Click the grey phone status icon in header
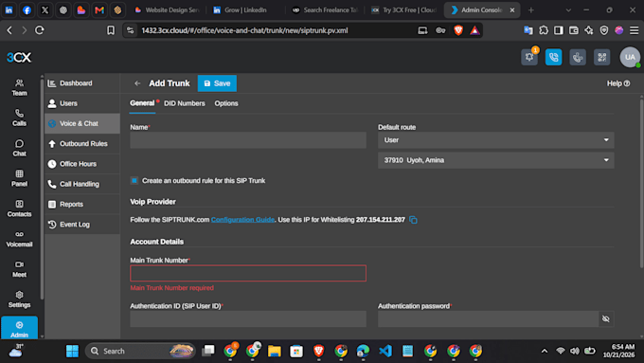 [x=578, y=57]
